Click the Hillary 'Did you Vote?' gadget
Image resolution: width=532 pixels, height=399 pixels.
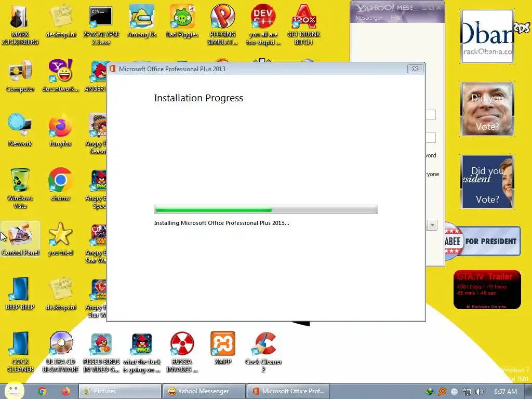(487, 181)
